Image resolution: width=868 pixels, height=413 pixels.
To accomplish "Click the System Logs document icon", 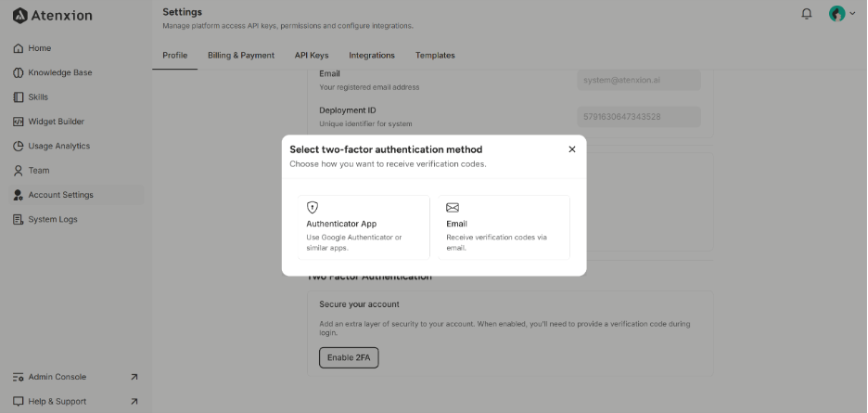I will [19, 220].
